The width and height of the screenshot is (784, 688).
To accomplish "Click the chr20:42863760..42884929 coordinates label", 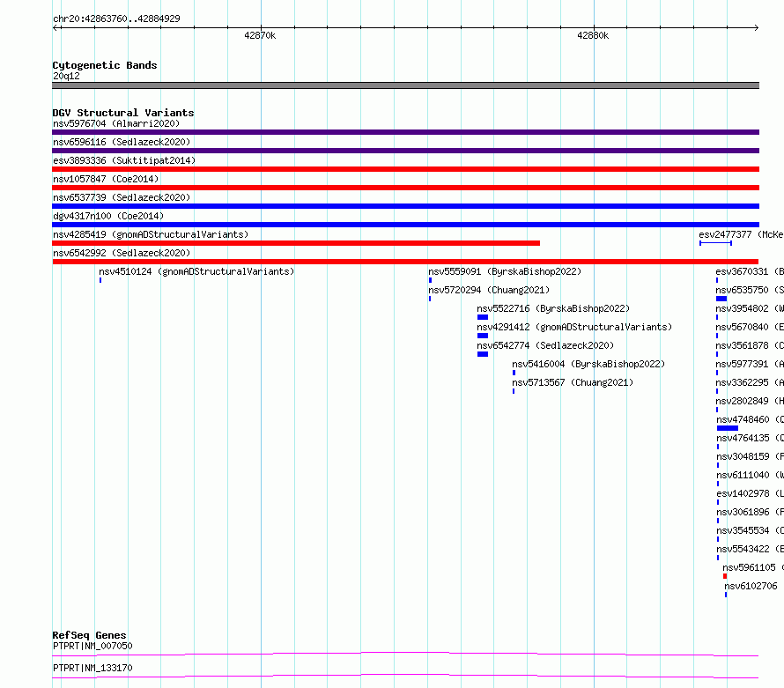I will pyautogui.click(x=116, y=18).
